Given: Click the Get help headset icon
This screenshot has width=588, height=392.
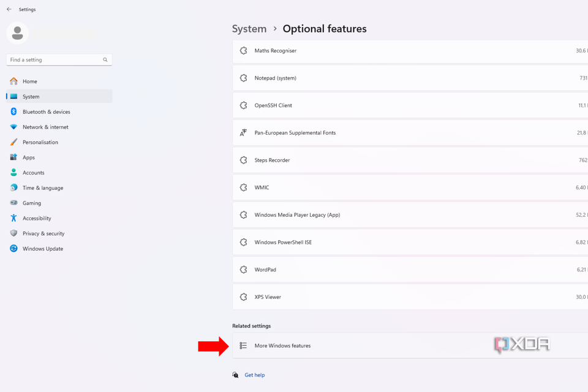Looking at the screenshot, I should [x=235, y=375].
